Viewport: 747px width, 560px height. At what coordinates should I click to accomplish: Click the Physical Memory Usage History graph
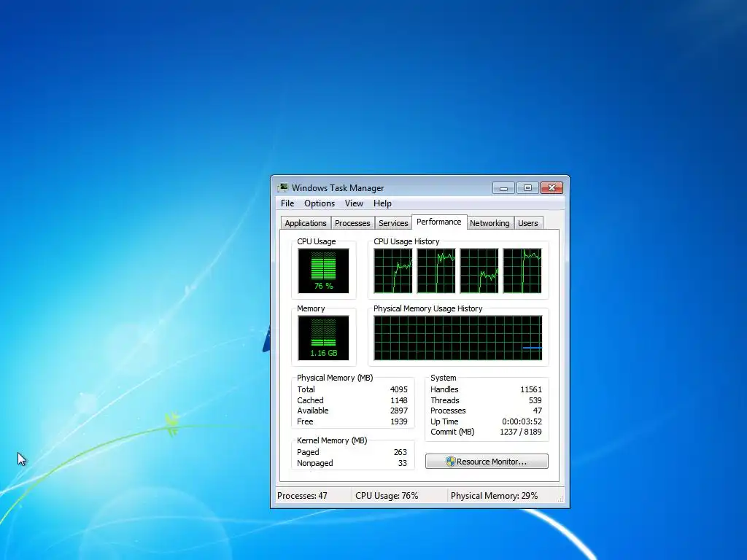point(458,338)
